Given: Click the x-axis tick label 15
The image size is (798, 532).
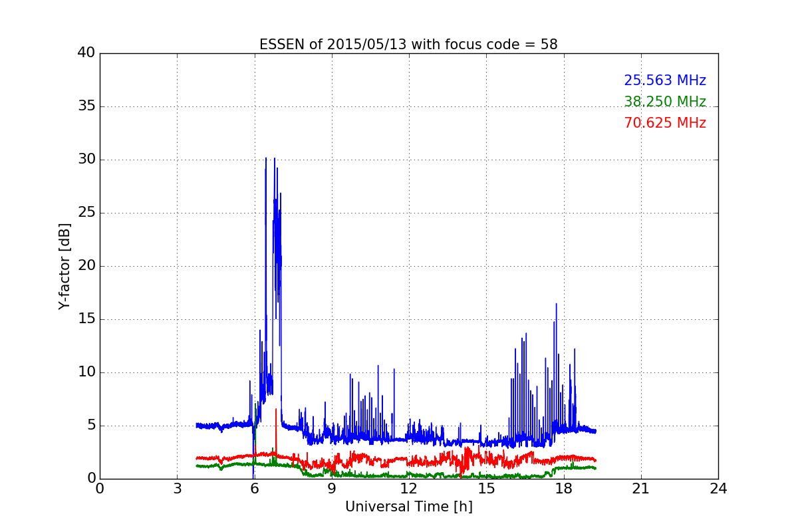Looking at the screenshot, I should point(486,489).
